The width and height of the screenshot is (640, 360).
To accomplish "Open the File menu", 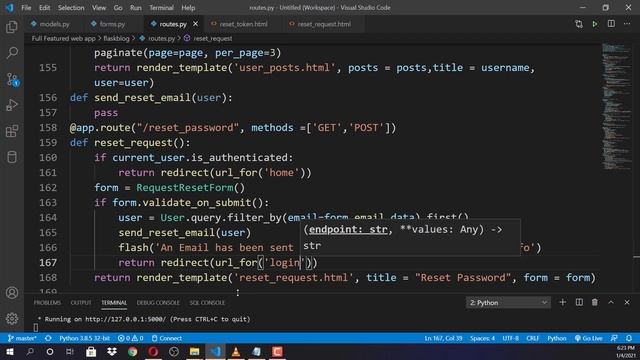I will pos(26,8).
